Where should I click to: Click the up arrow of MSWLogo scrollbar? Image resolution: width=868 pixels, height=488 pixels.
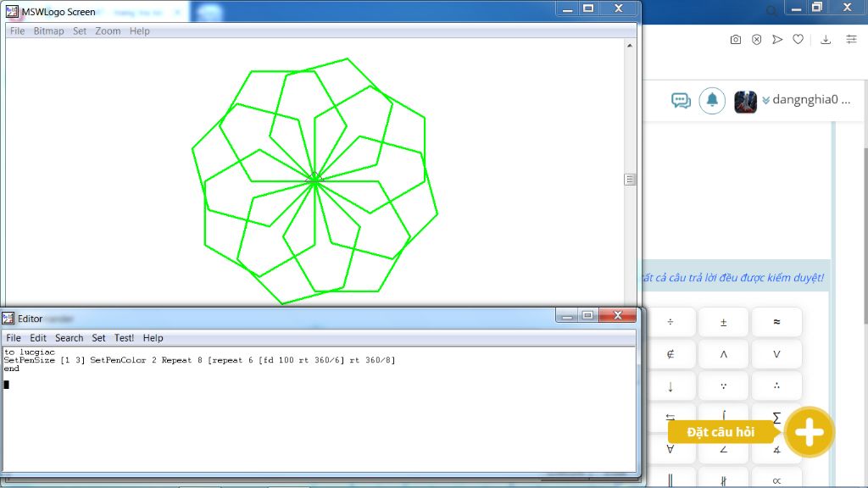pyautogui.click(x=630, y=46)
